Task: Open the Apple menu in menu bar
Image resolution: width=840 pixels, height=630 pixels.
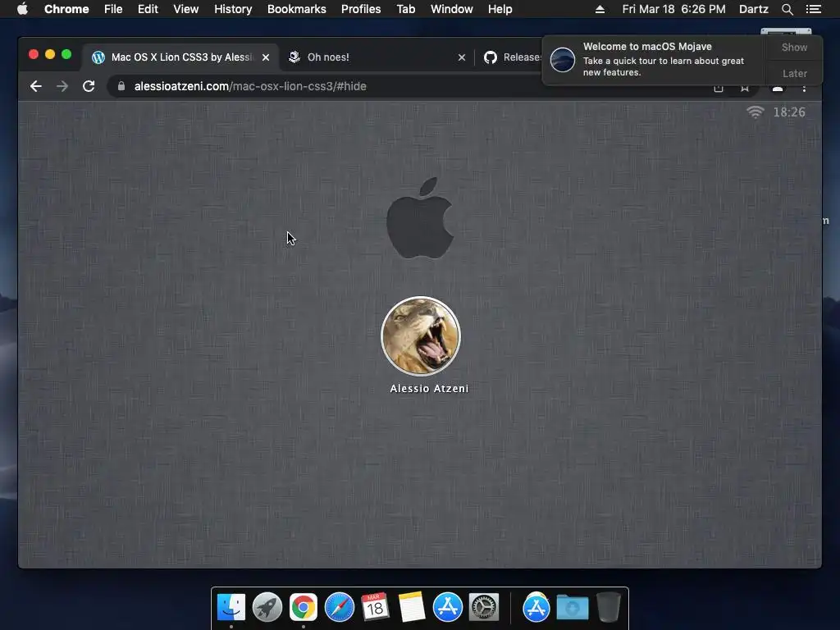Action: click(x=22, y=9)
